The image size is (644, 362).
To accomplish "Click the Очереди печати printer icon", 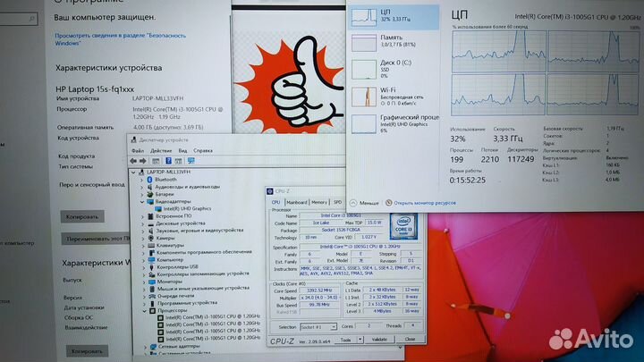I will (152, 296).
